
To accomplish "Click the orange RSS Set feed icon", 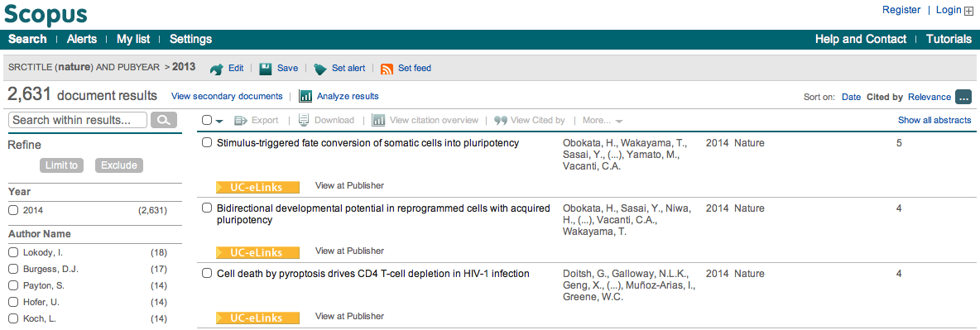I will click(x=387, y=69).
